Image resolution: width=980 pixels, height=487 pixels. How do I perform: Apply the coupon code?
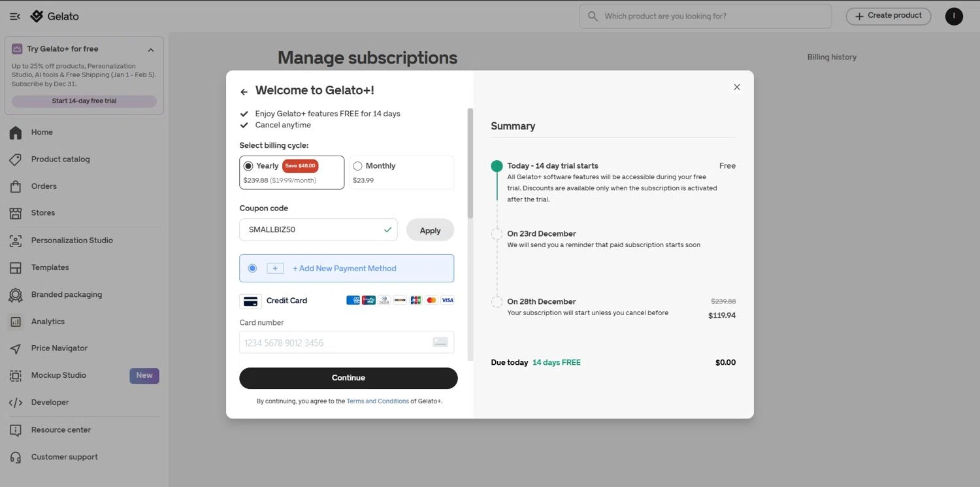(x=430, y=230)
